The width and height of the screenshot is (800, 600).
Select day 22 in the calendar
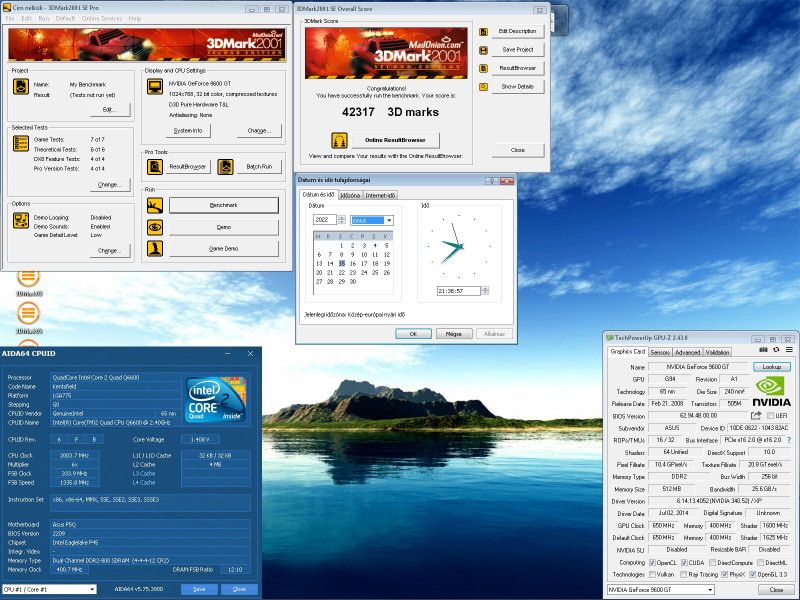[341, 272]
